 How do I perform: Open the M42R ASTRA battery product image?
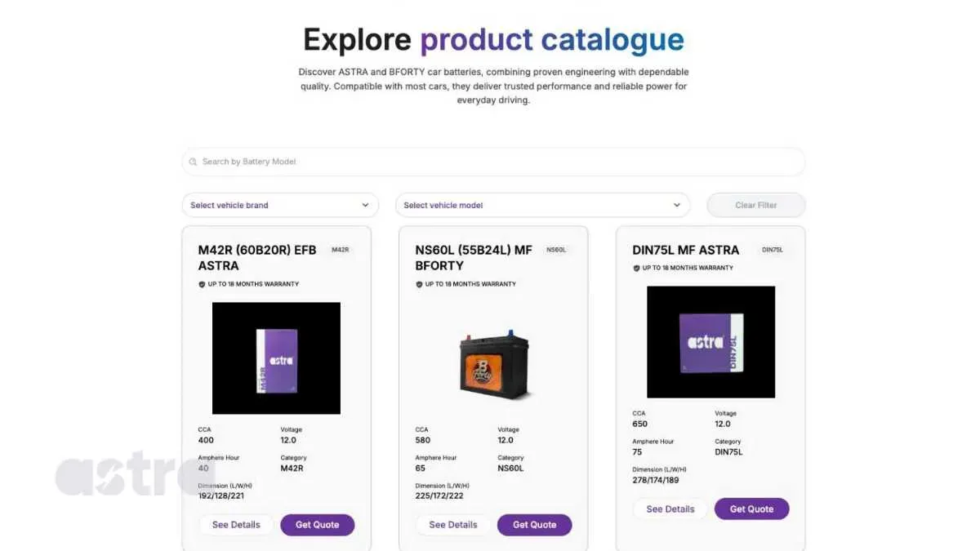pyautogui.click(x=276, y=358)
